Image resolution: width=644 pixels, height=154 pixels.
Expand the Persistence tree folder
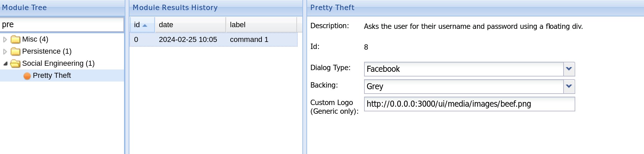pos(5,52)
